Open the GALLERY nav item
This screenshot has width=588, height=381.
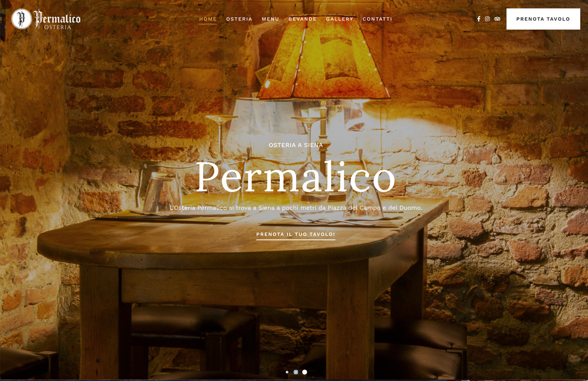point(340,19)
